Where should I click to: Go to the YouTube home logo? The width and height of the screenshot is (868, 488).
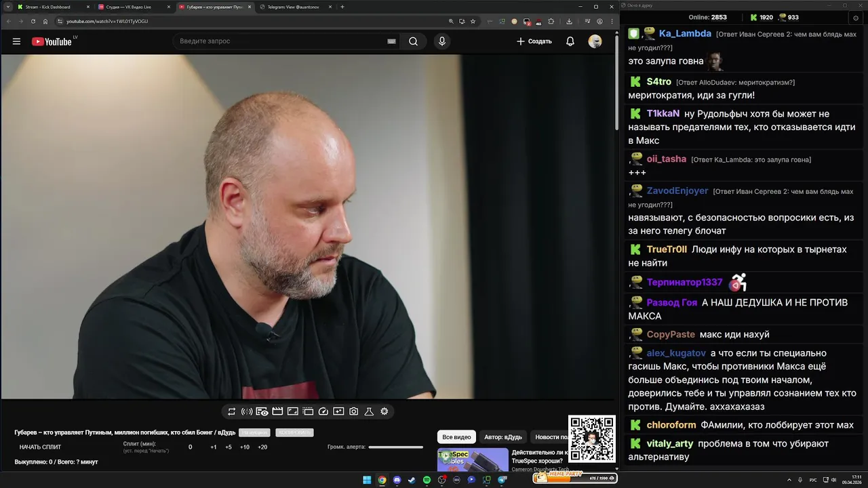(52, 41)
